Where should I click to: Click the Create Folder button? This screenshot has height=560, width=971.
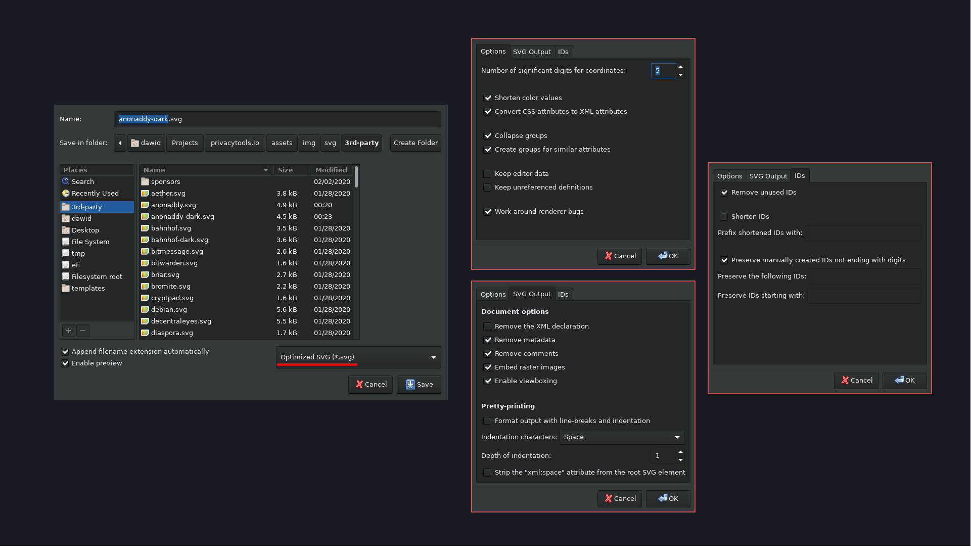click(415, 143)
